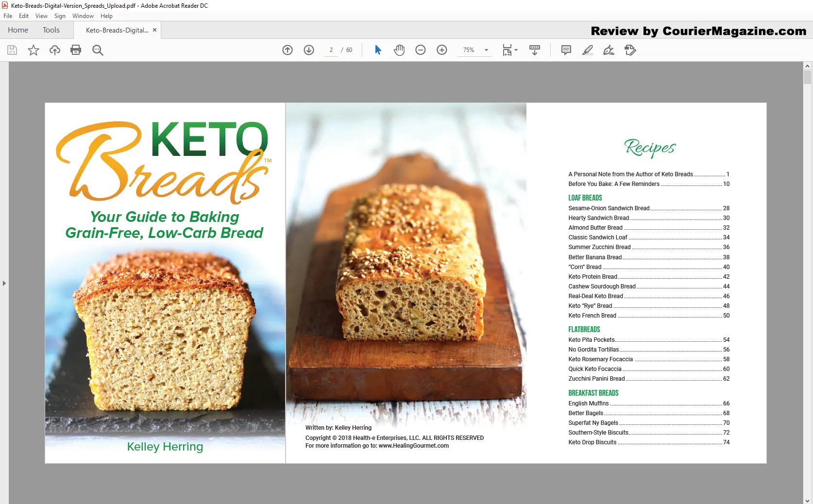Select the Keto-Breads-Digital document tab
813x504 pixels.
(x=117, y=30)
